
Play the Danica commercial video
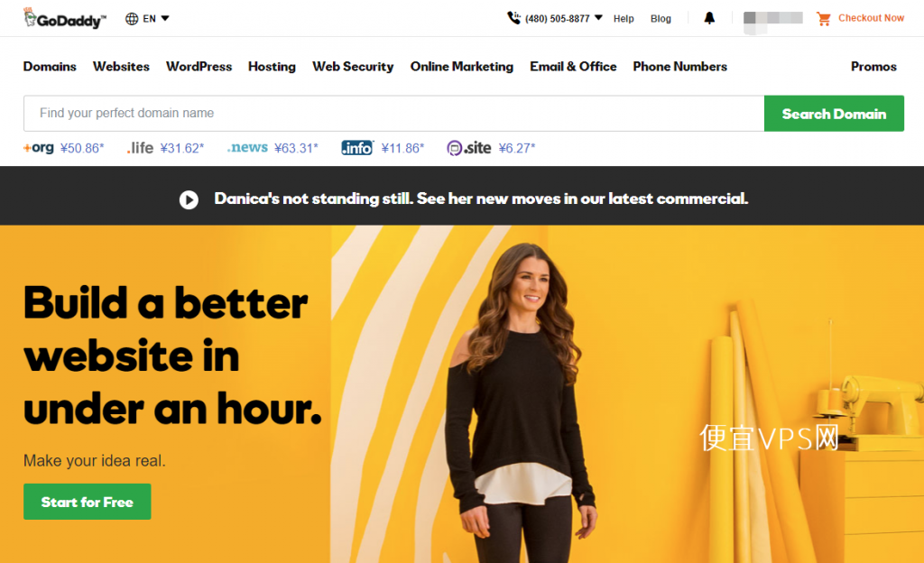click(189, 199)
